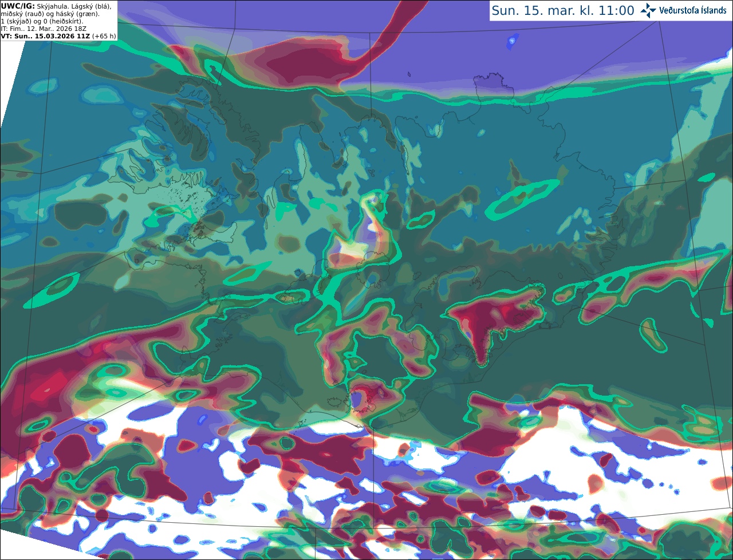This screenshot has height=560, width=733.
Task: Select the "Sun. 15. mar. kl. 11:00" date header
Action: click(563, 11)
